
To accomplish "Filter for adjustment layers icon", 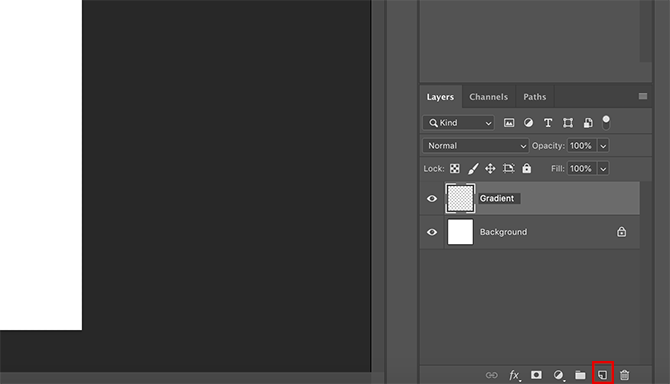I will pos(529,123).
